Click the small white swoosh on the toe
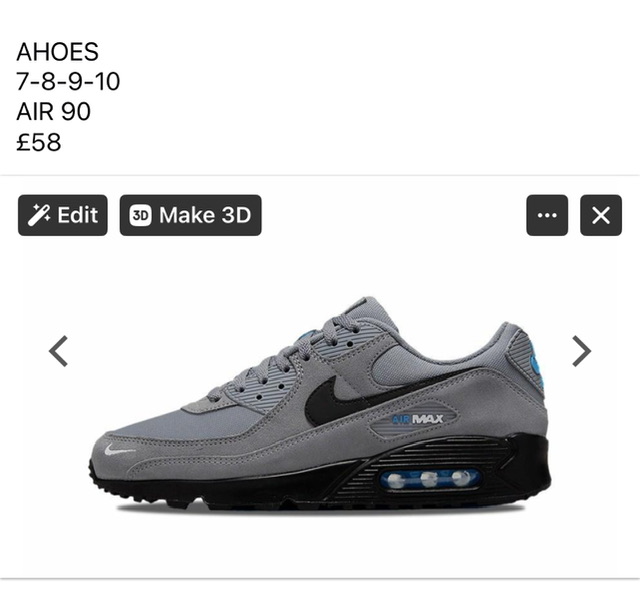Viewport: 640px width, 600px height. (119, 450)
